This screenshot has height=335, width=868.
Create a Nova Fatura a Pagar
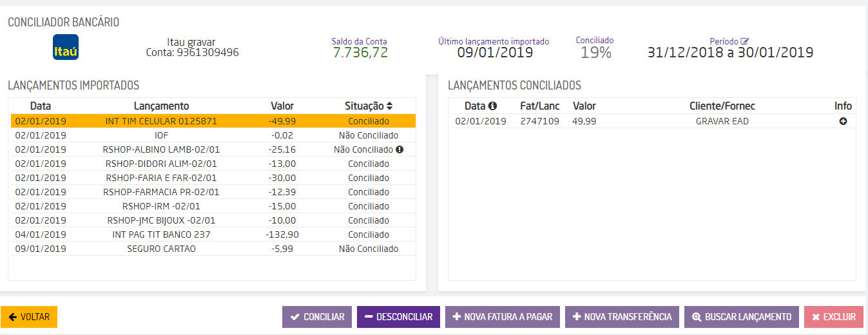click(x=503, y=317)
